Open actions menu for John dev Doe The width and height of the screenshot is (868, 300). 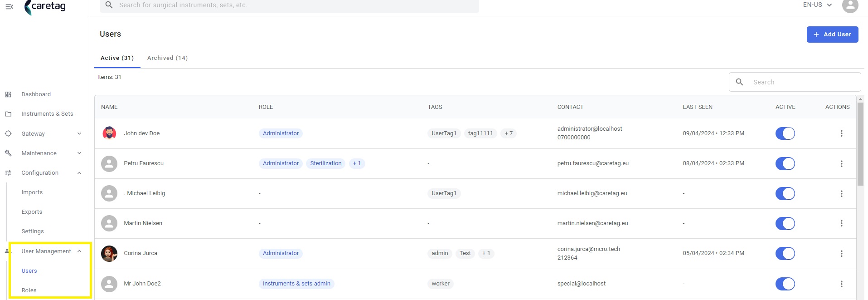click(841, 133)
